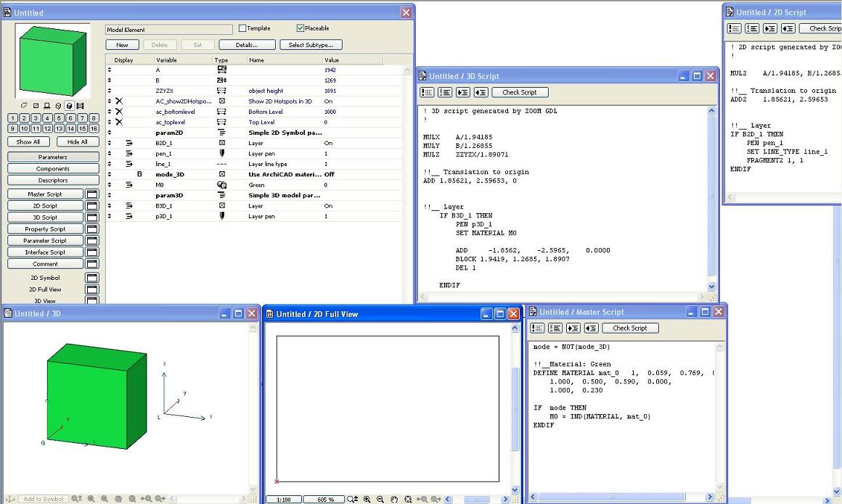The height and width of the screenshot is (504, 842).
Task: Select the Zoom In magnifier in 2D Full View
Action: coord(367,499)
